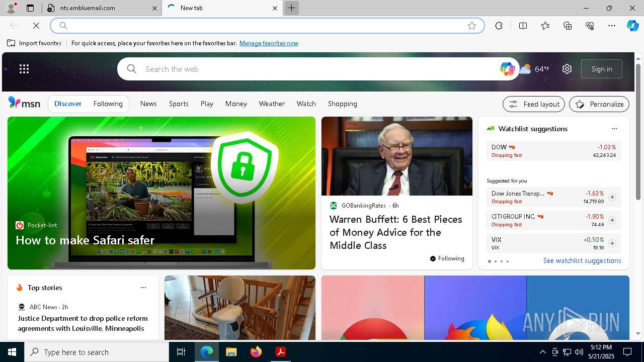Click the Following badge on Buffett article
This screenshot has height=362, width=644.
pos(447,258)
